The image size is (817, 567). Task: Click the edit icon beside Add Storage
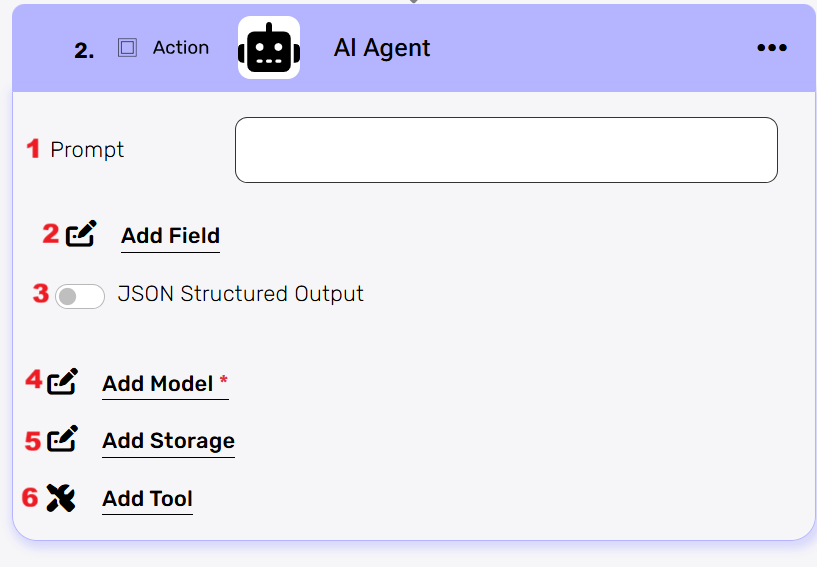click(x=63, y=440)
